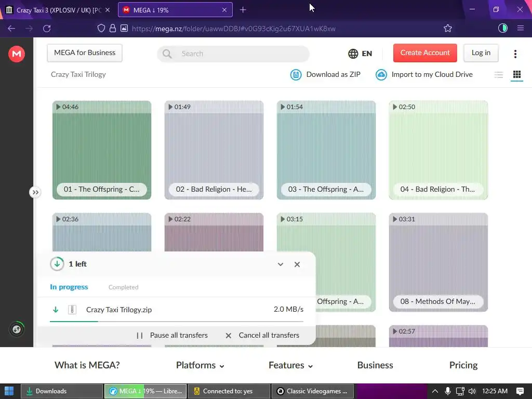Click the play icon on 04:46 track
The image size is (532, 399).
click(58, 107)
